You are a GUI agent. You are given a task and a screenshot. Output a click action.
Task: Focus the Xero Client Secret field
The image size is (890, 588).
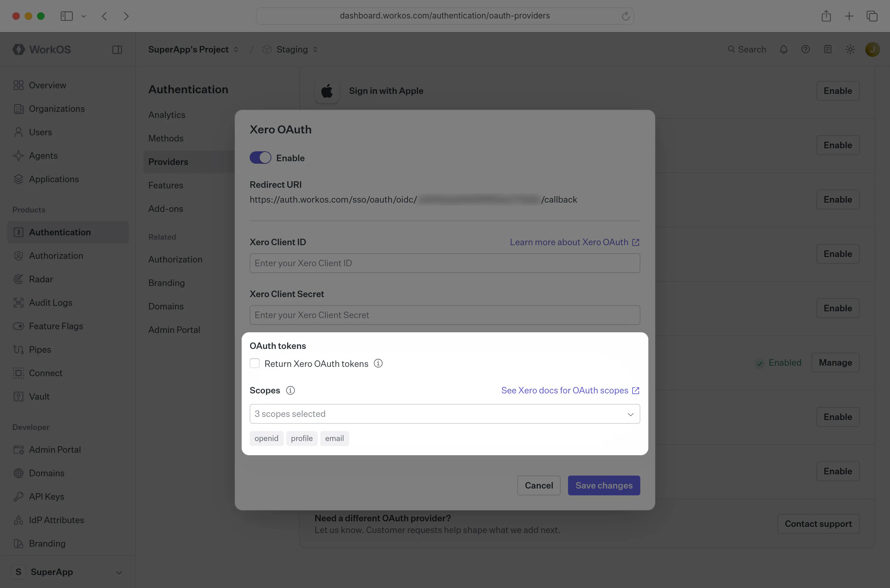pyautogui.click(x=445, y=315)
